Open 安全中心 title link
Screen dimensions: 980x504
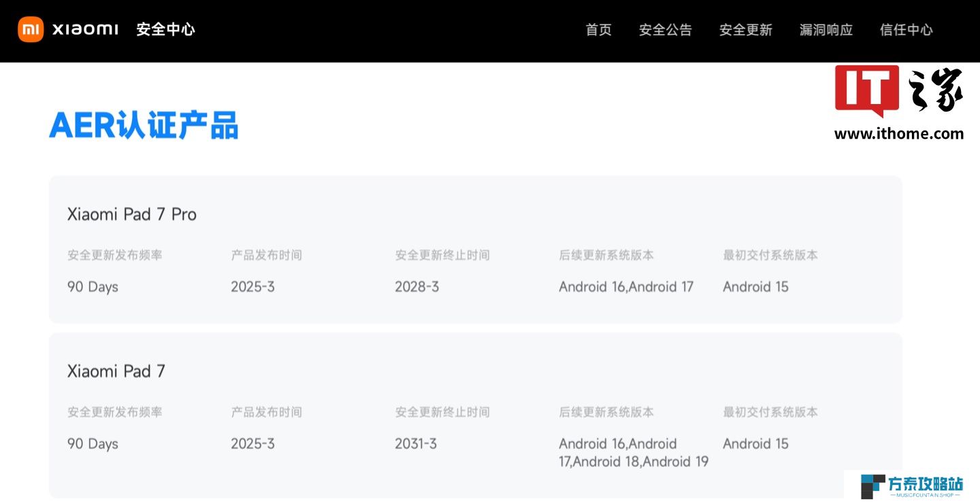pos(165,29)
